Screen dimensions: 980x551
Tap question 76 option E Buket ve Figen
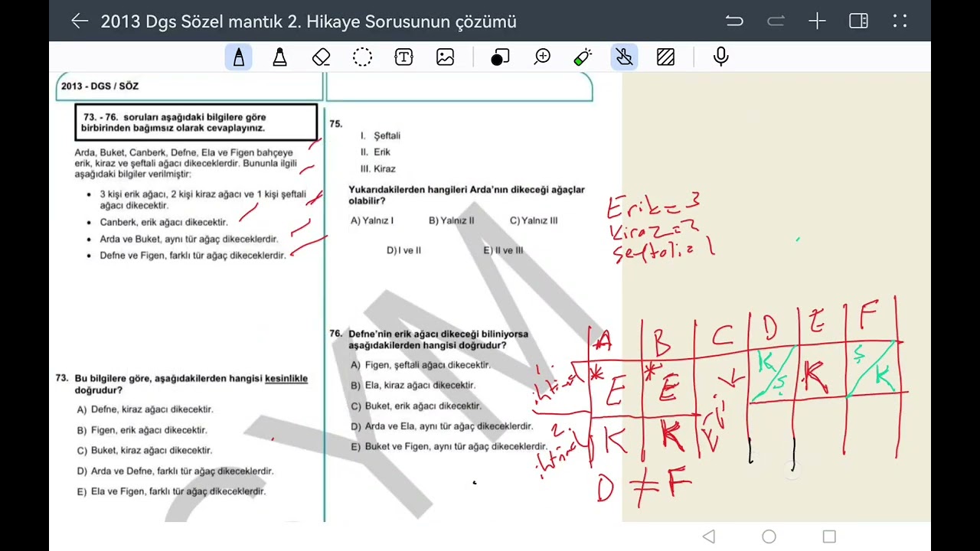coord(449,446)
